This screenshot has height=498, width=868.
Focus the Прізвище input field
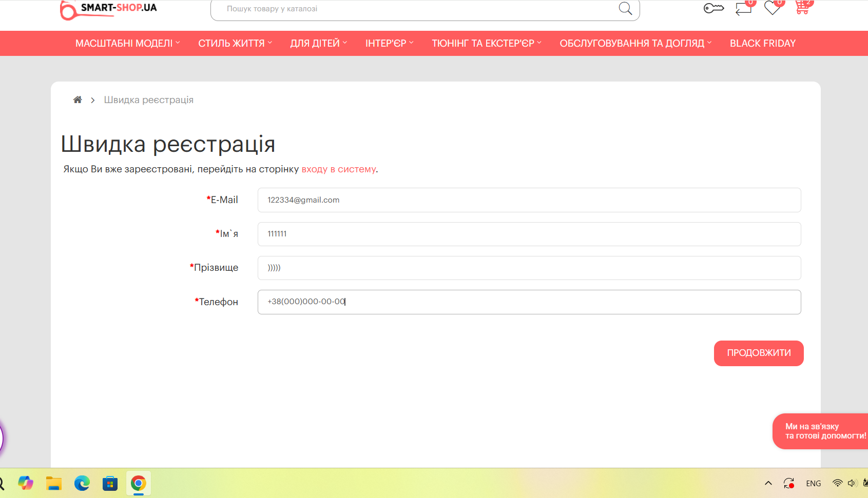(x=529, y=268)
